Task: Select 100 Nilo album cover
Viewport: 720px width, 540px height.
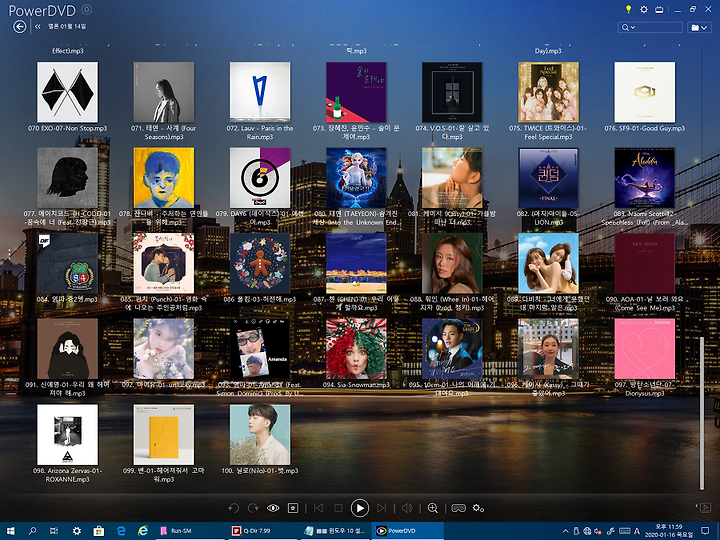Action: [260, 434]
